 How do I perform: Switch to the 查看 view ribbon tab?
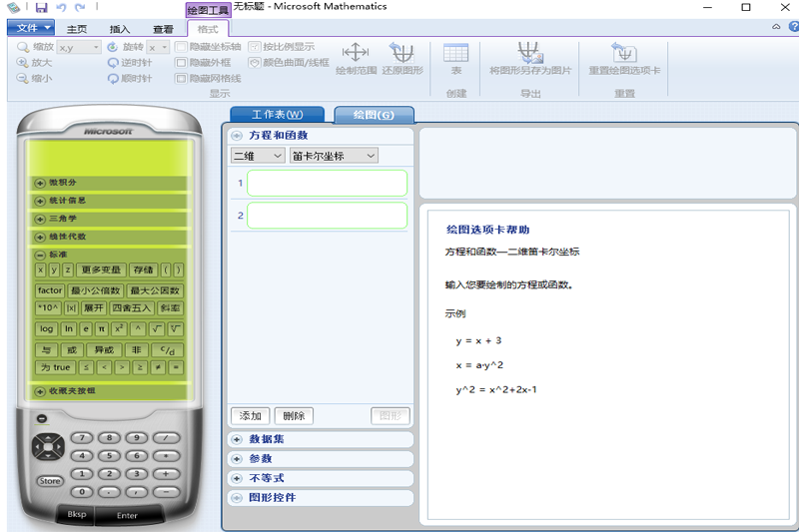[x=163, y=29]
